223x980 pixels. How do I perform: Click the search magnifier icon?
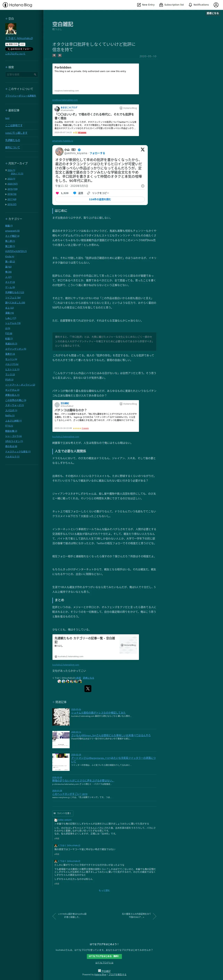[35, 75]
